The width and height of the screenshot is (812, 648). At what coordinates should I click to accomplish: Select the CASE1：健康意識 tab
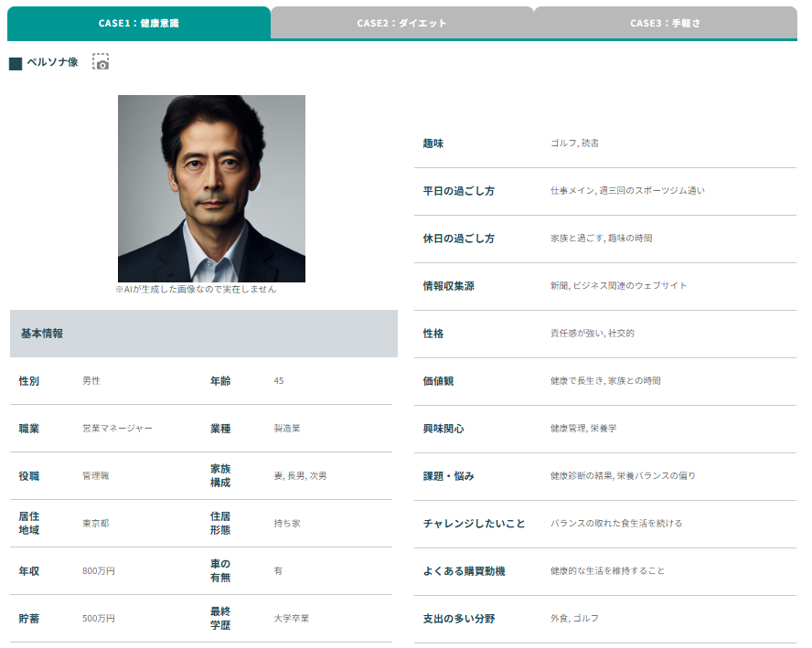139,23
